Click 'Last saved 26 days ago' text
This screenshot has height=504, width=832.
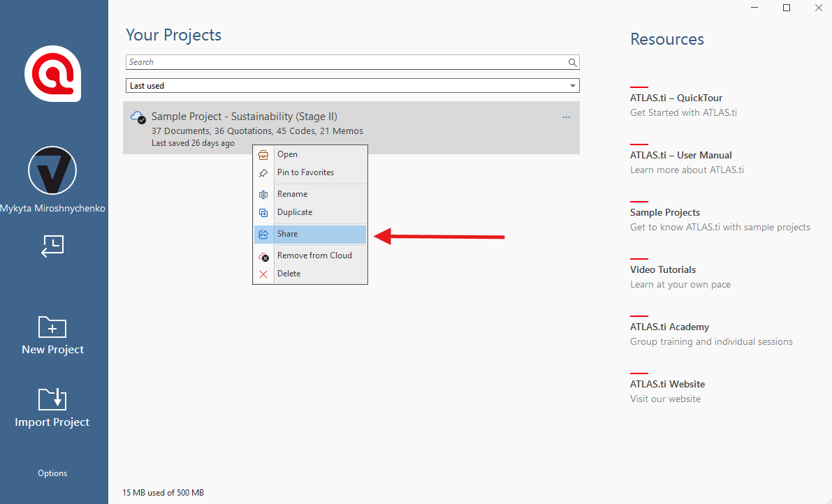tap(193, 143)
